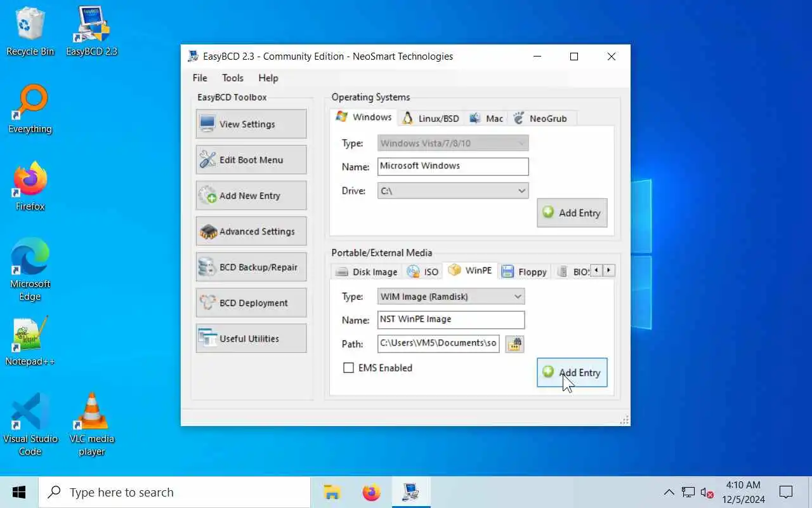The image size is (812, 508).
Task: Show hidden system tray icons
Action: click(x=669, y=492)
